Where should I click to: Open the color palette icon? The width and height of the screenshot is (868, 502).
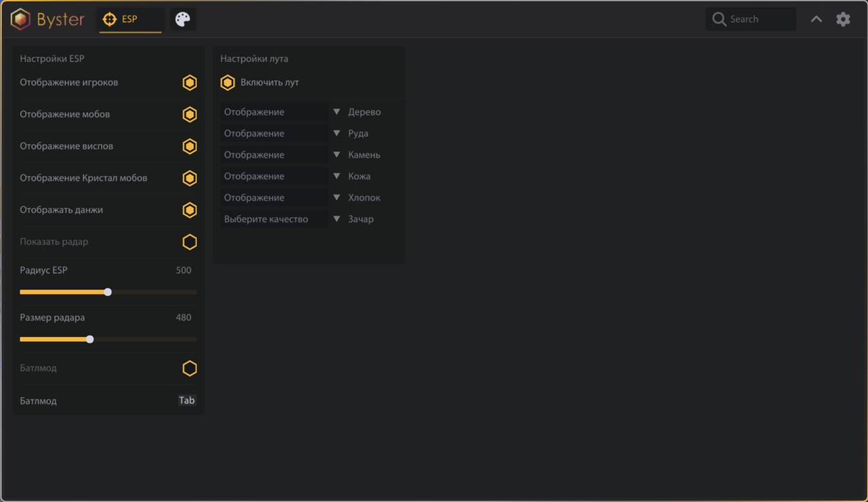tap(182, 19)
